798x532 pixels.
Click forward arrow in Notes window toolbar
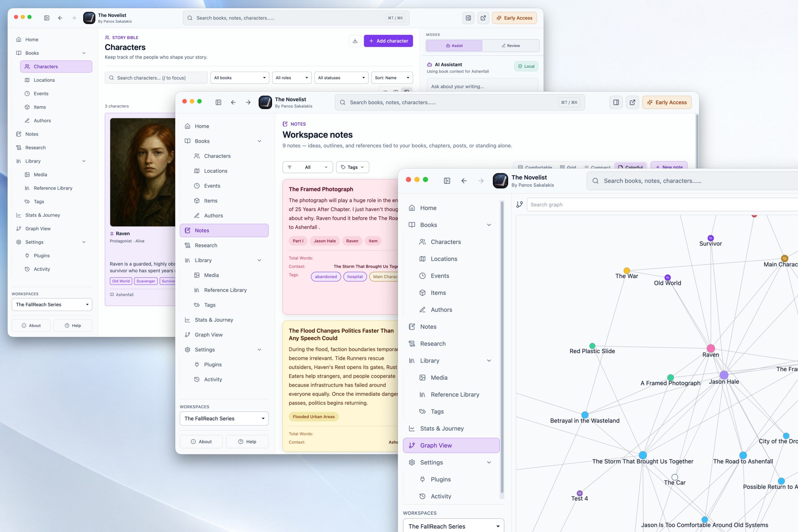[x=248, y=102]
